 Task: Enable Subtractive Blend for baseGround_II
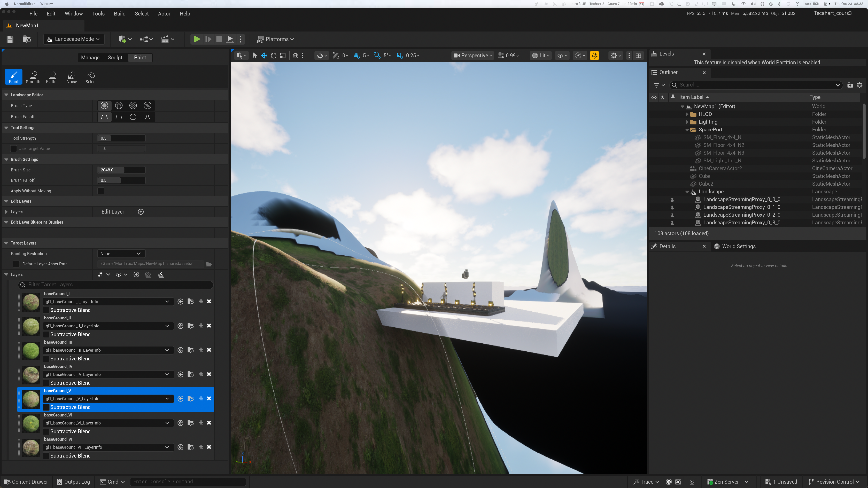(46, 334)
